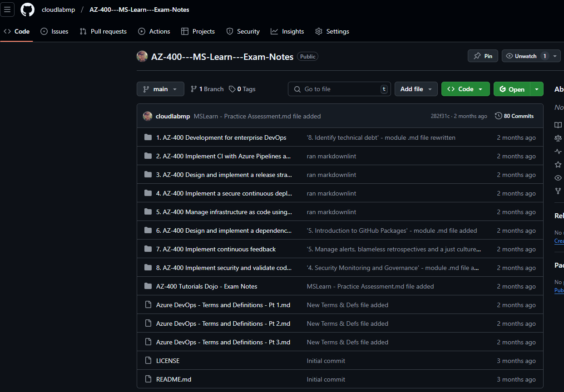The height and width of the screenshot is (392, 564).
Task: Click the watchers eye icon in About sidebar
Action: click(558, 177)
